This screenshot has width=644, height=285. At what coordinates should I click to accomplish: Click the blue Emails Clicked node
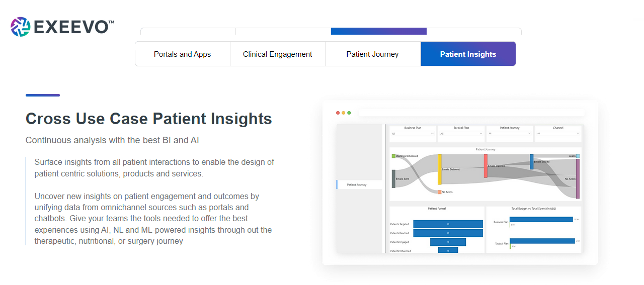pyautogui.click(x=531, y=162)
